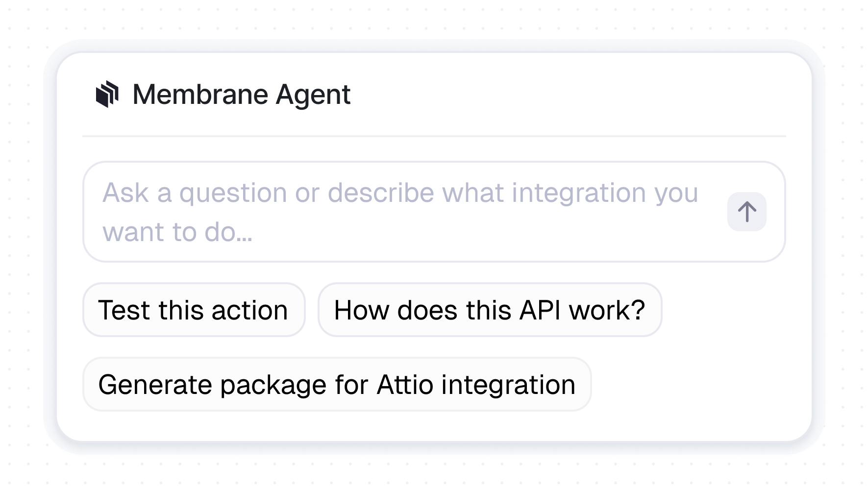
Task: Click the "Membrane Agent" title text
Action: point(241,94)
